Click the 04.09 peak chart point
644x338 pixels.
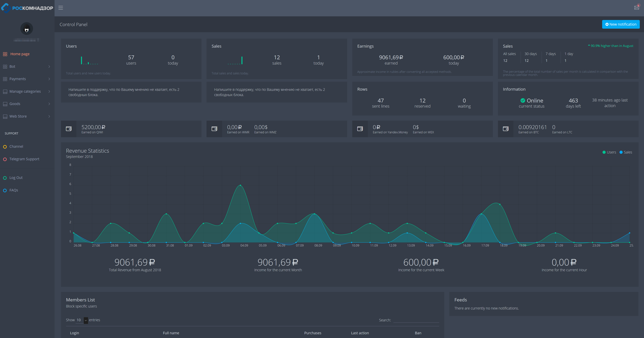tap(240, 185)
